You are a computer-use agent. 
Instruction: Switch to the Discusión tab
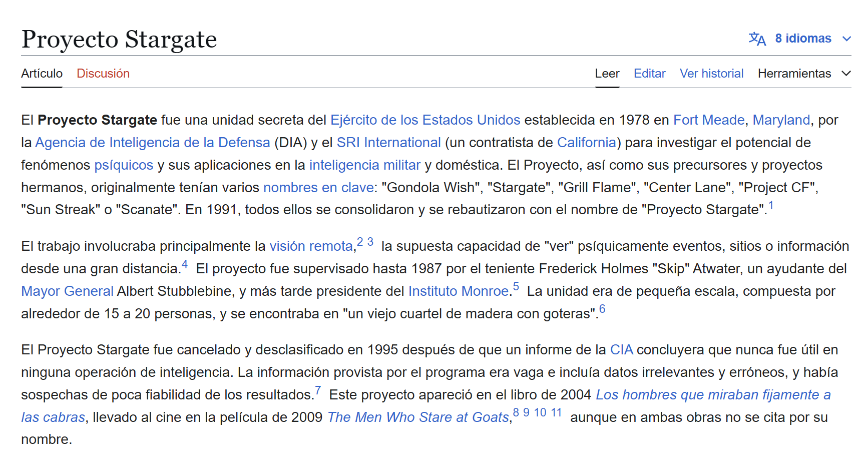[x=103, y=74]
